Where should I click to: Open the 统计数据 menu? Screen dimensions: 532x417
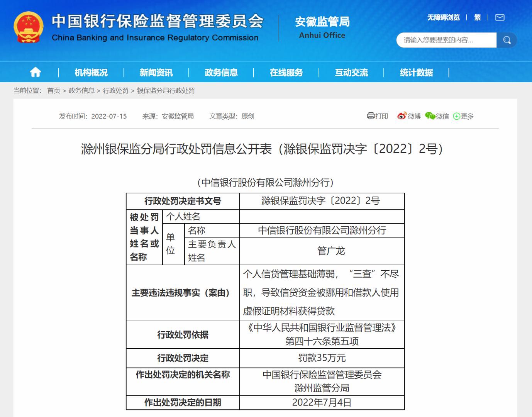pos(416,73)
